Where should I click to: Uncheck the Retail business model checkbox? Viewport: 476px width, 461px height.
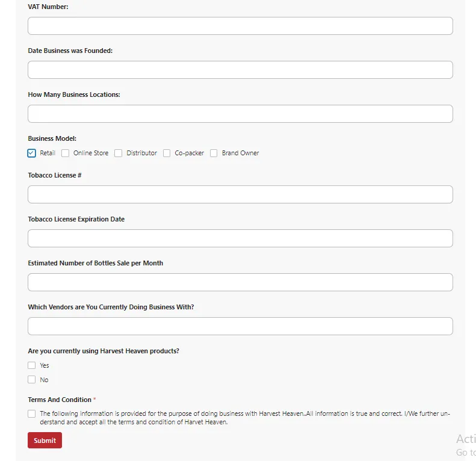point(32,153)
